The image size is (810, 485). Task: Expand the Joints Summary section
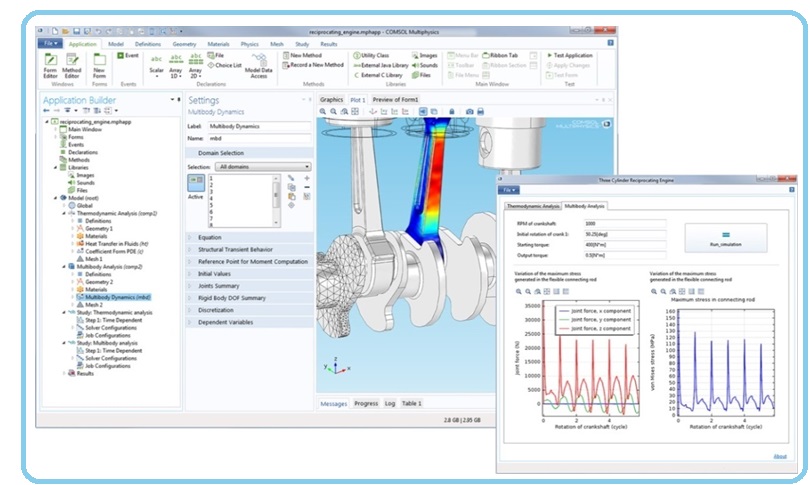(250, 286)
